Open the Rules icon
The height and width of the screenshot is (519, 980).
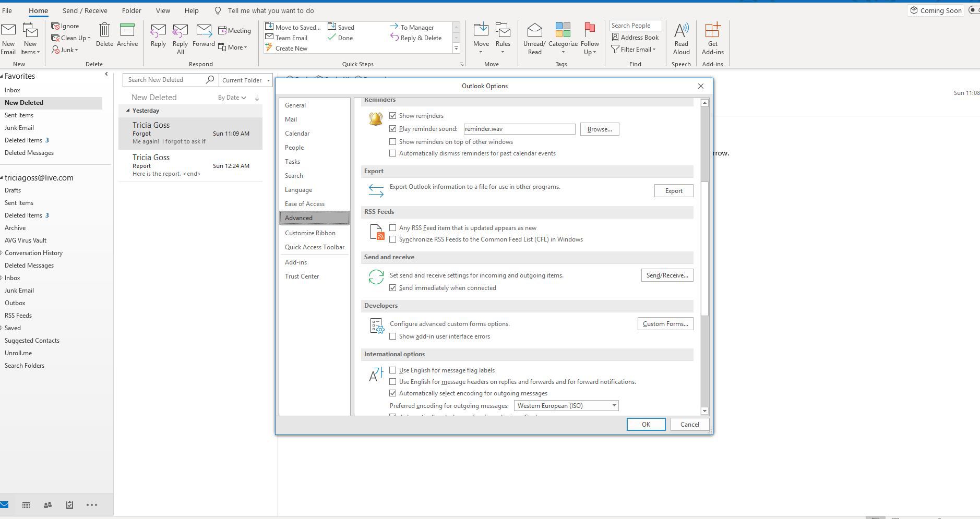tap(503, 30)
